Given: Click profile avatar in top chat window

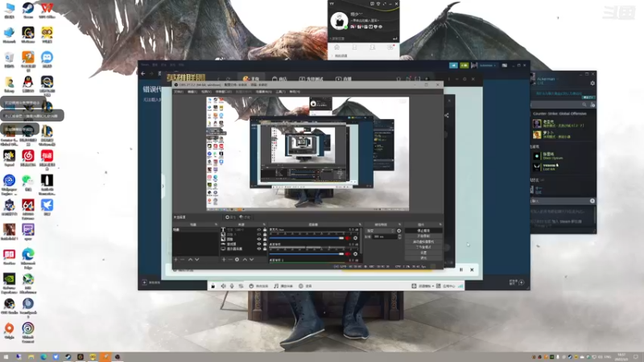Looking at the screenshot, I should click(x=339, y=21).
